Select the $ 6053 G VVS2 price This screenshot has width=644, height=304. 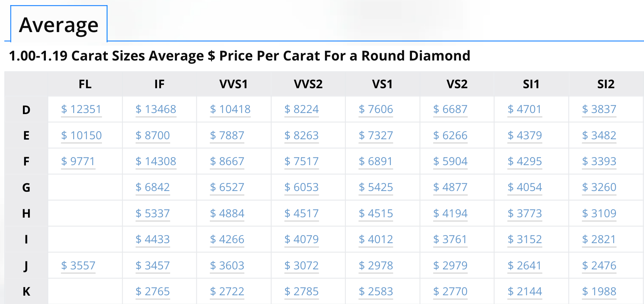(x=302, y=187)
